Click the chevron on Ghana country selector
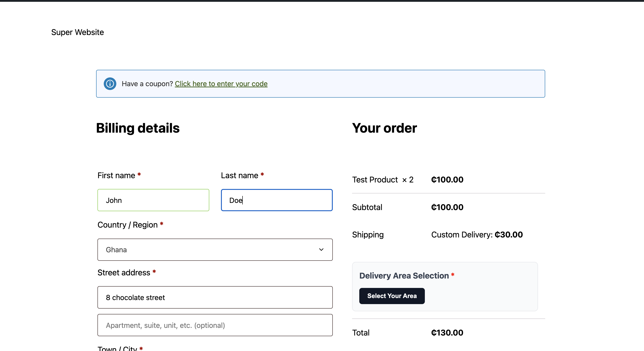The height and width of the screenshot is (351, 644). click(x=321, y=250)
